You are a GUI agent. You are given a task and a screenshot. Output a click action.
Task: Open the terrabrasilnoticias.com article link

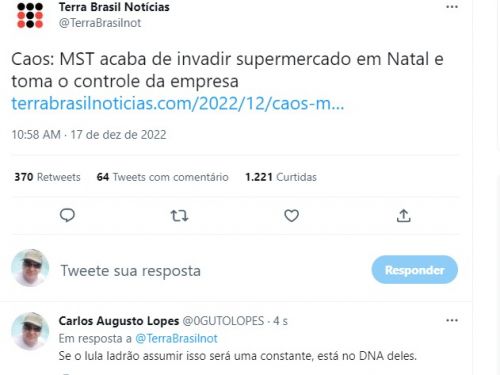click(178, 104)
